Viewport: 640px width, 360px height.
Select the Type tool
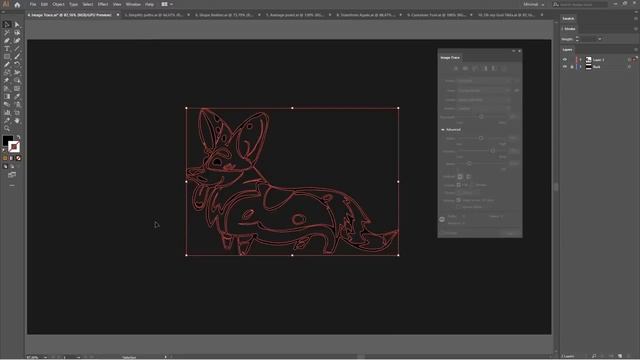tap(7, 49)
